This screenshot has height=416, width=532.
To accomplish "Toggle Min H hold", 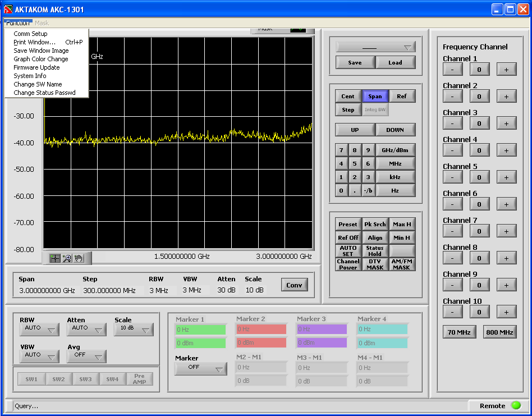I will (x=402, y=238).
